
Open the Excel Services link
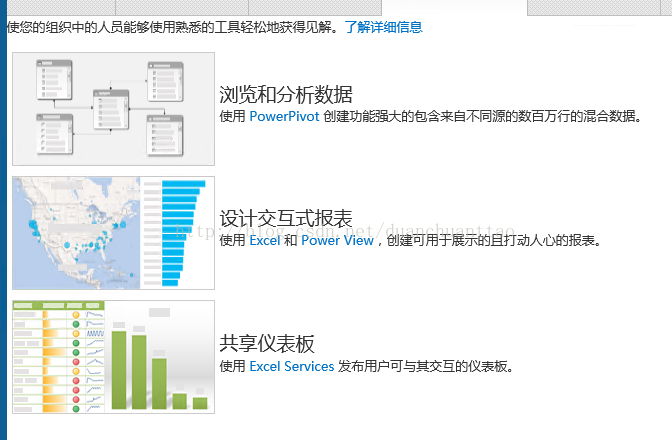(291, 367)
